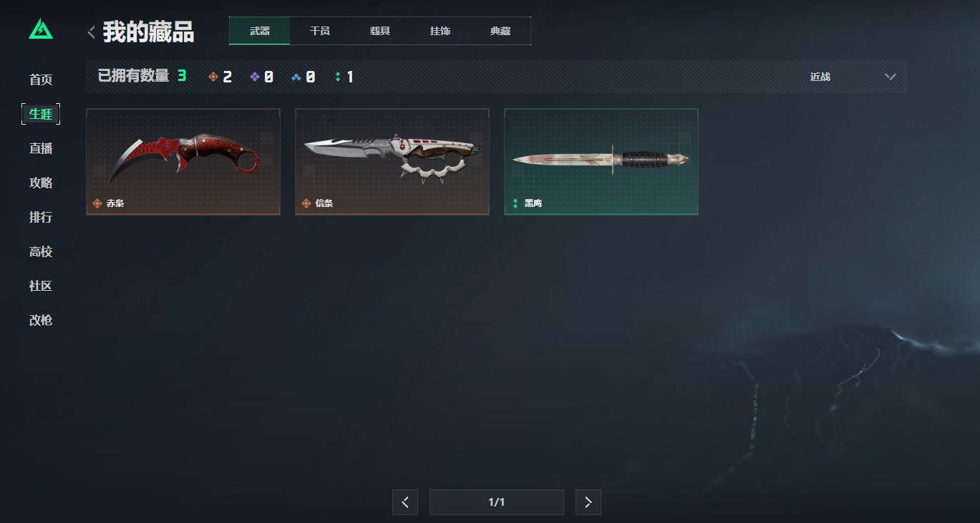Expand filter with the chevron arrow
The image size is (980, 523).
pos(891,77)
